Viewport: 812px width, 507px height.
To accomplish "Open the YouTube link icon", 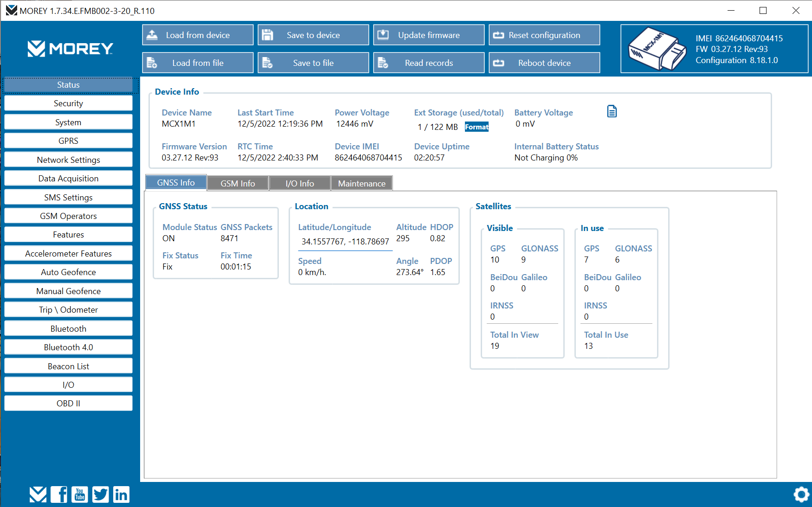I will pyautogui.click(x=80, y=494).
